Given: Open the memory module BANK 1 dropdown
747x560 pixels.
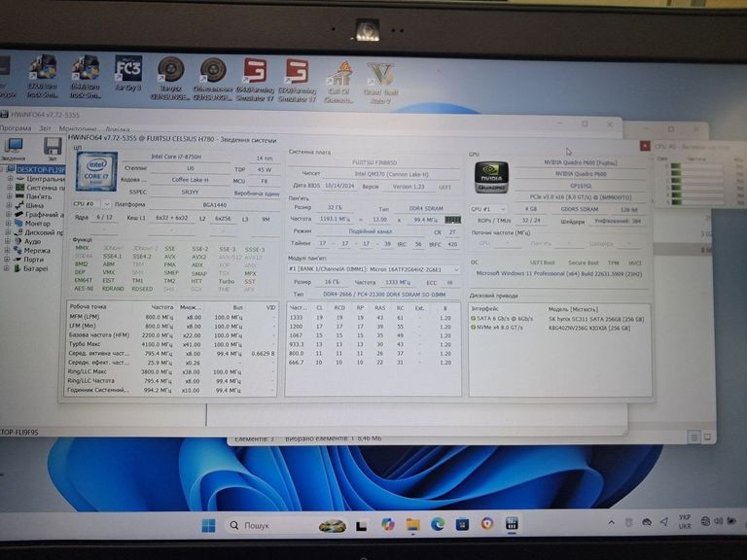Looking at the screenshot, I should click(373, 269).
